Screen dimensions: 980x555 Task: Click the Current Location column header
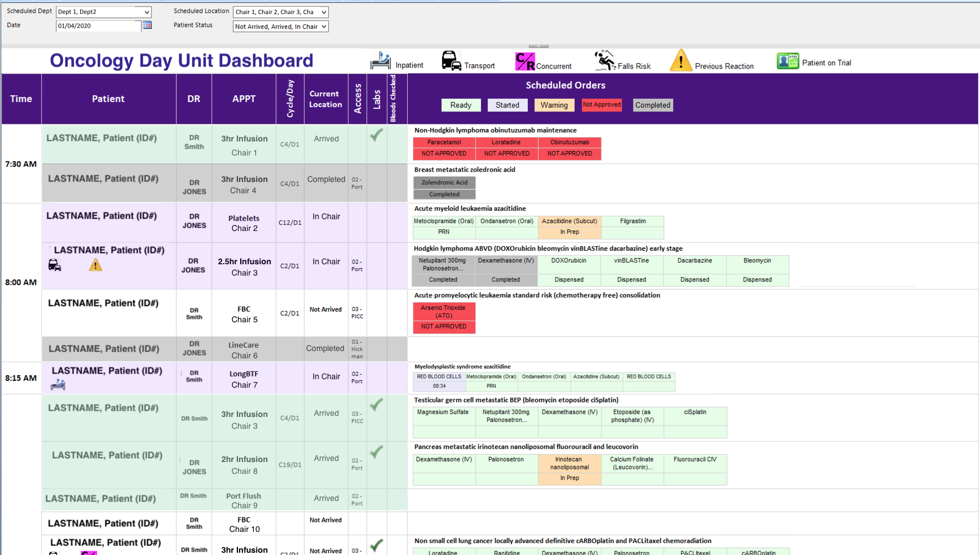coord(325,99)
